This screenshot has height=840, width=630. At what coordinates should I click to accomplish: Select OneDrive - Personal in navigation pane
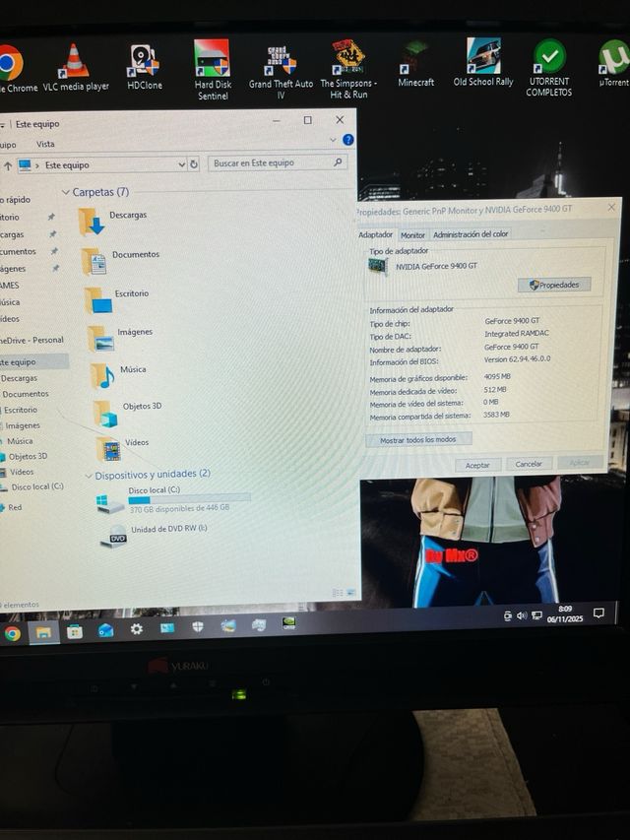pyautogui.click(x=31, y=340)
